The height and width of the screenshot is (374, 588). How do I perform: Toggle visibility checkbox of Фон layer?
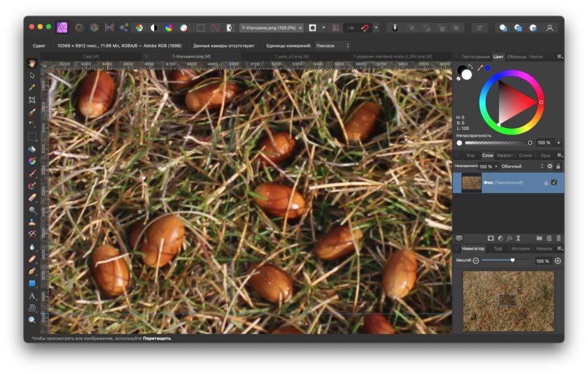[554, 182]
